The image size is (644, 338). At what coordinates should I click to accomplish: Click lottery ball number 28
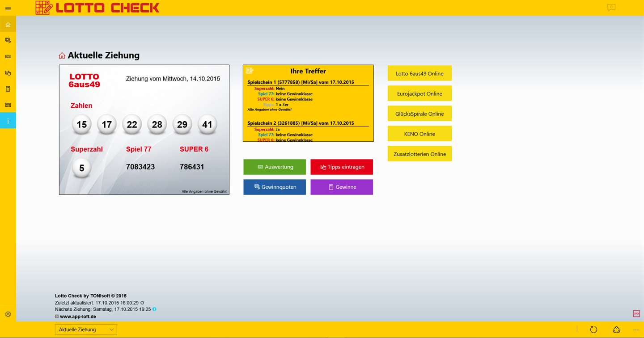click(x=157, y=124)
